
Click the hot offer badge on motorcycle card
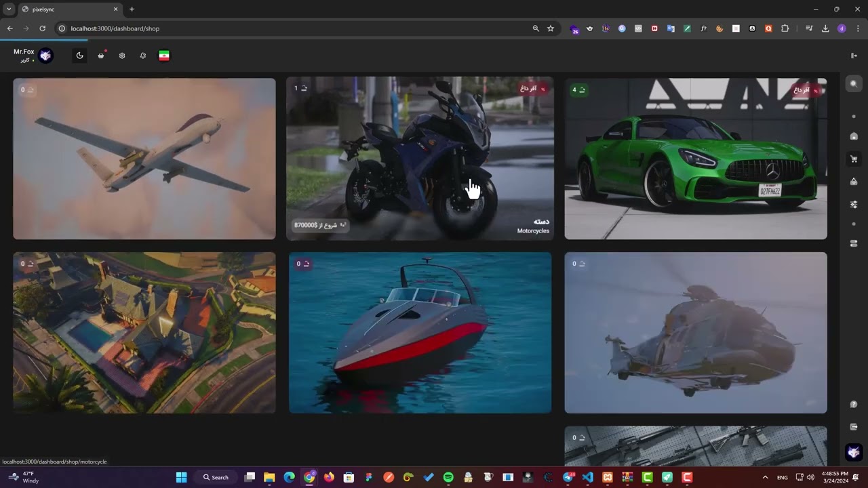point(533,89)
